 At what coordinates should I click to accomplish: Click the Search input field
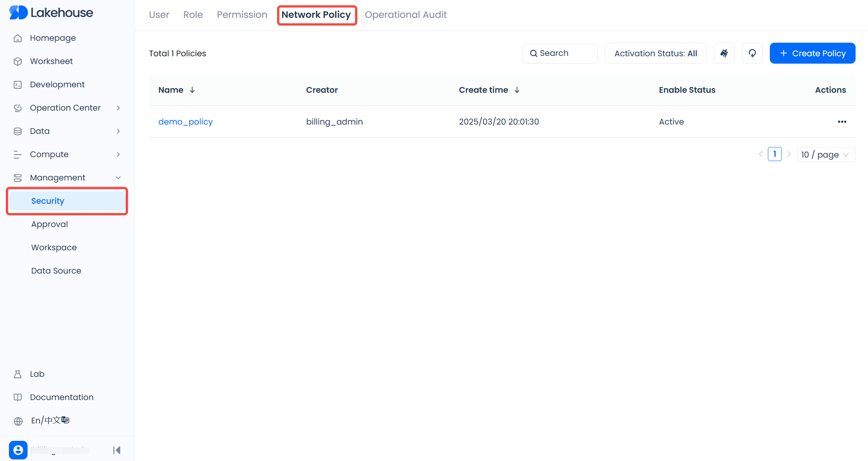(x=560, y=53)
